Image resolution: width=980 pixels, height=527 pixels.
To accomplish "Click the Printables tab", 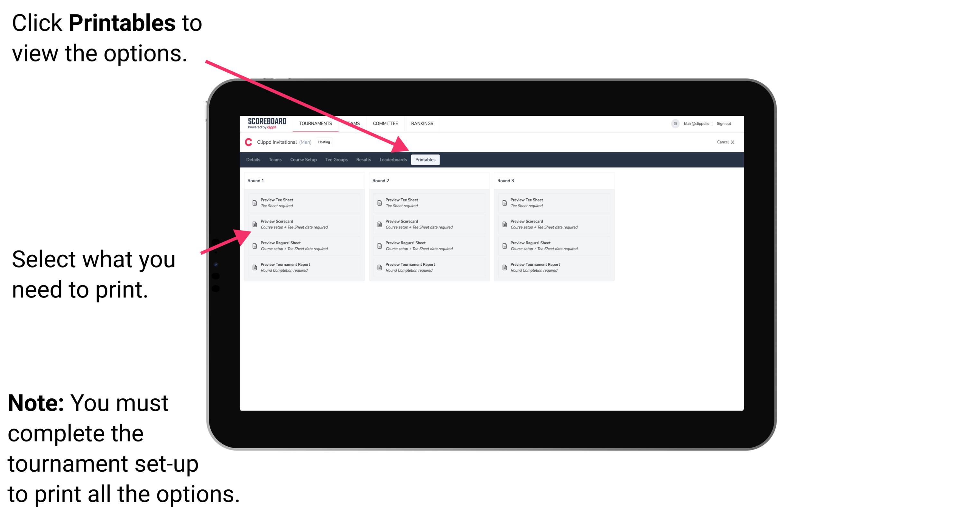I will [425, 160].
